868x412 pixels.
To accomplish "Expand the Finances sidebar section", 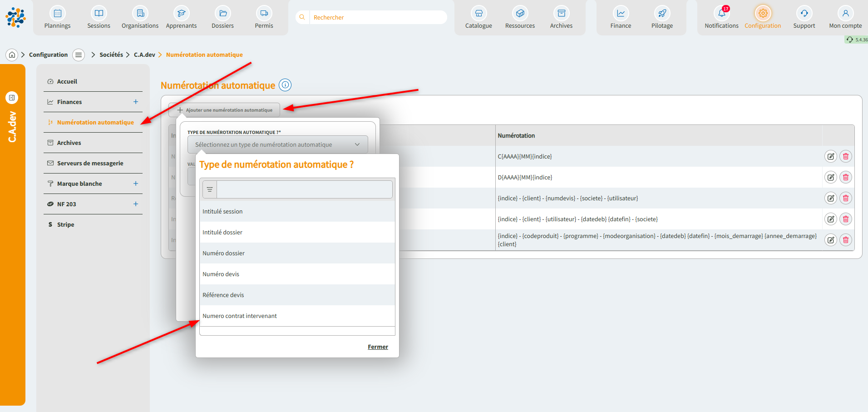I will [136, 102].
